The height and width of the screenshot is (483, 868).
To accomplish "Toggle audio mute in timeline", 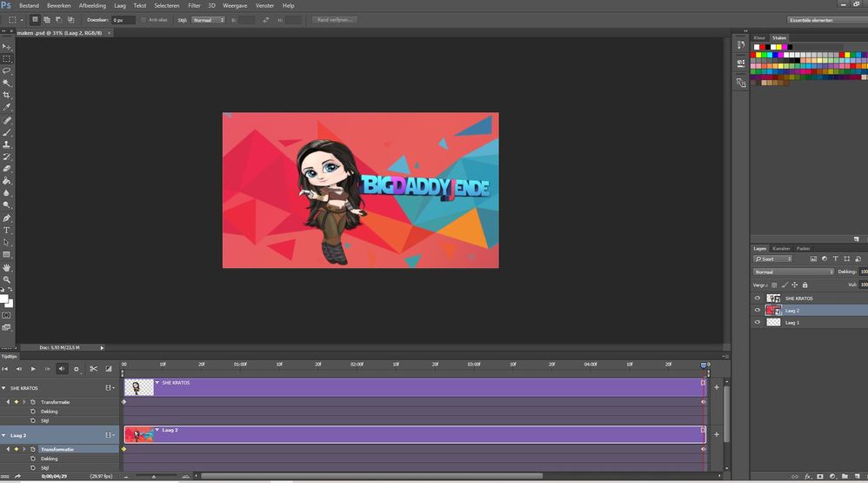I will (x=62, y=369).
